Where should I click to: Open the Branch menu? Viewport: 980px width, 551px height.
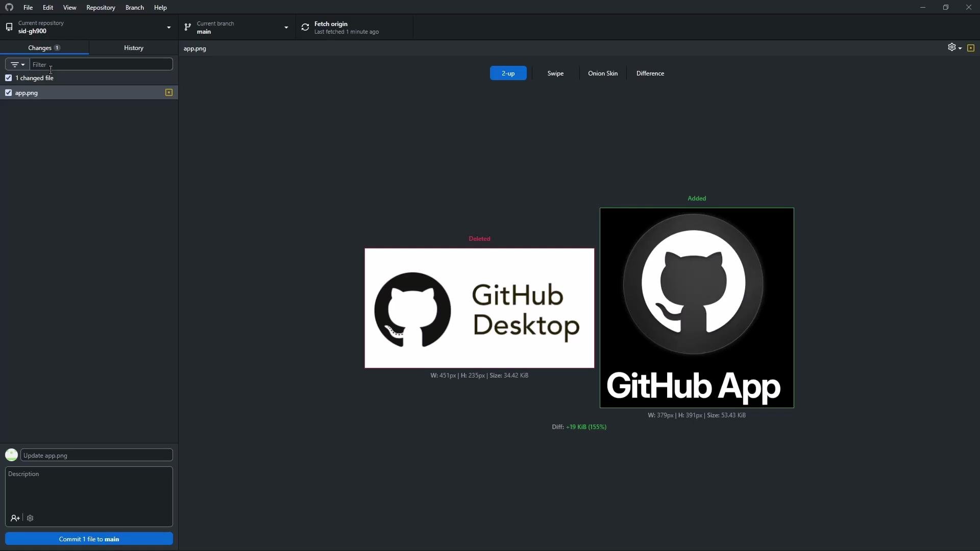[x=135, y=7]
